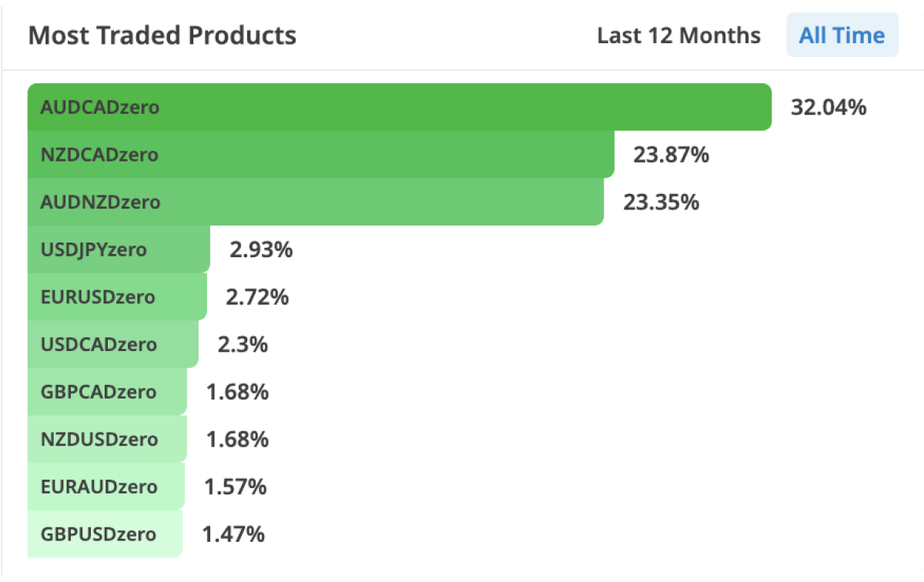924x582 pixels.
Task: Click the EURAUDzero bar segment
Action: point(105,487)
